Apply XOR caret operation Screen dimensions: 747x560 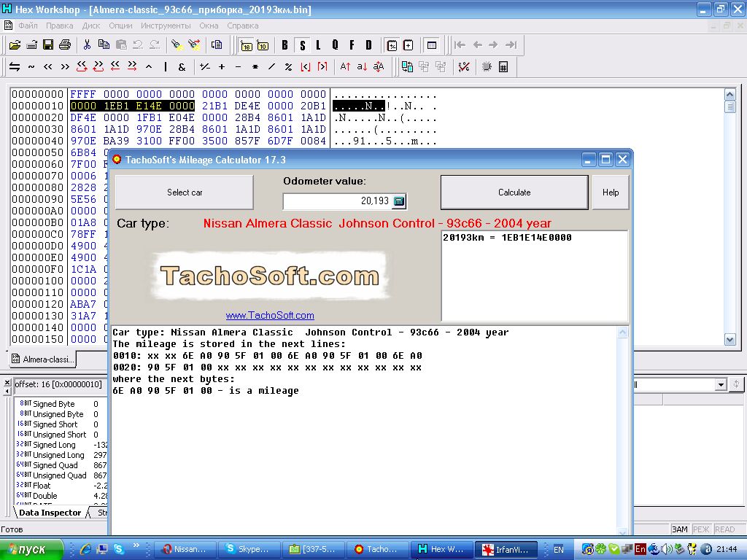pyautogui.click(x=149, y=67)
